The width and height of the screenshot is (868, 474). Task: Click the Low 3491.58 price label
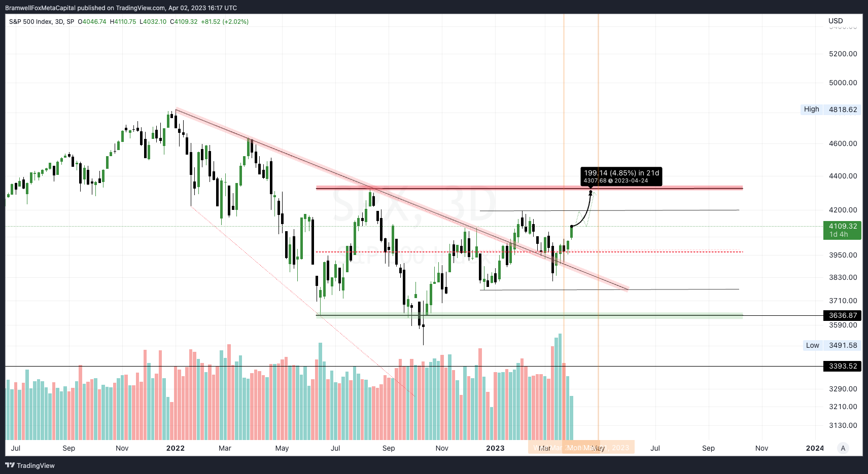point(832,345)
